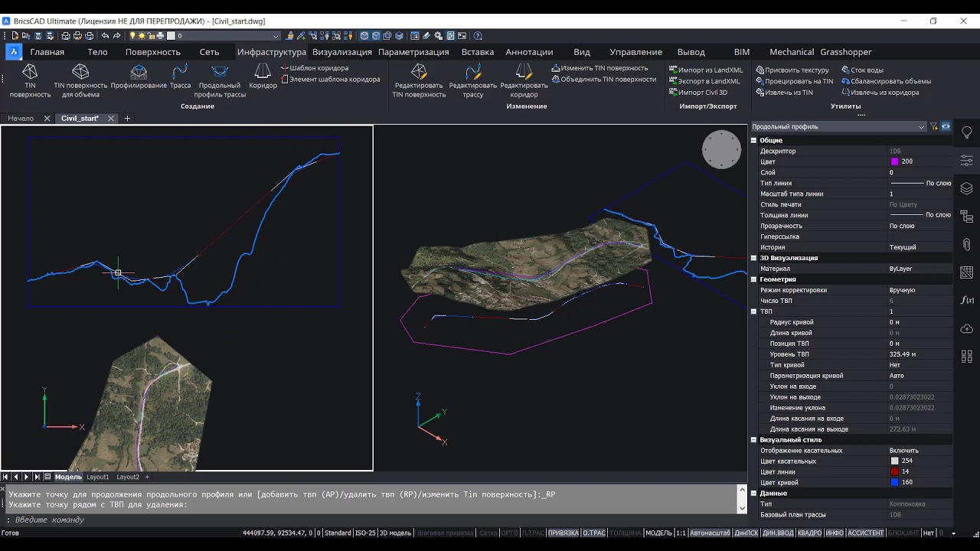Open the Properties sliders panel icon
Viewport: 980px width, 551px height.
click(x=966, y=160)
